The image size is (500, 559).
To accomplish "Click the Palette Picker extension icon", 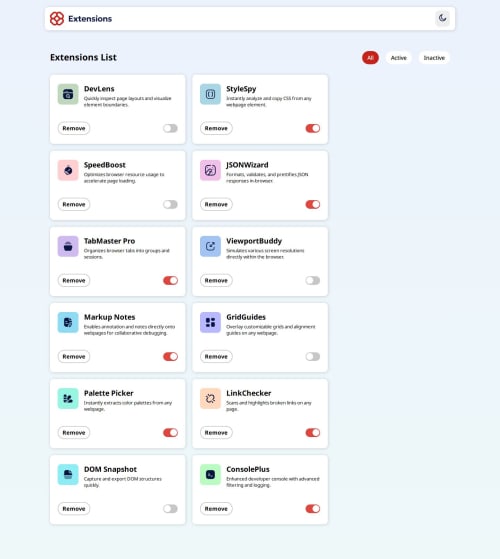I will click(68, 399).
